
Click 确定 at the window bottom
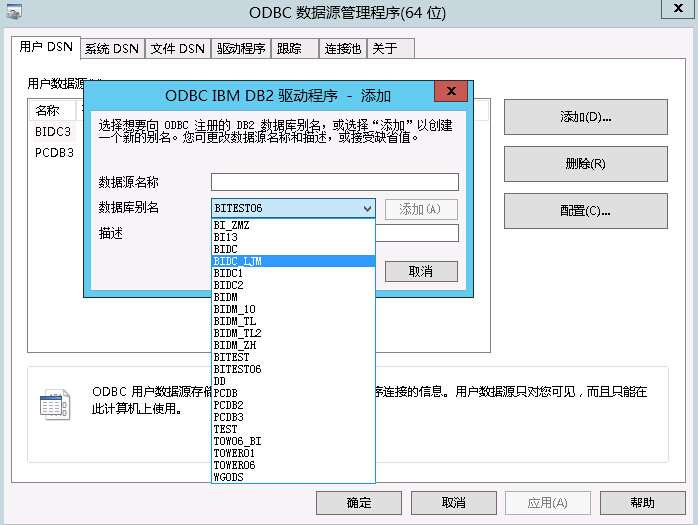point(359,503)
